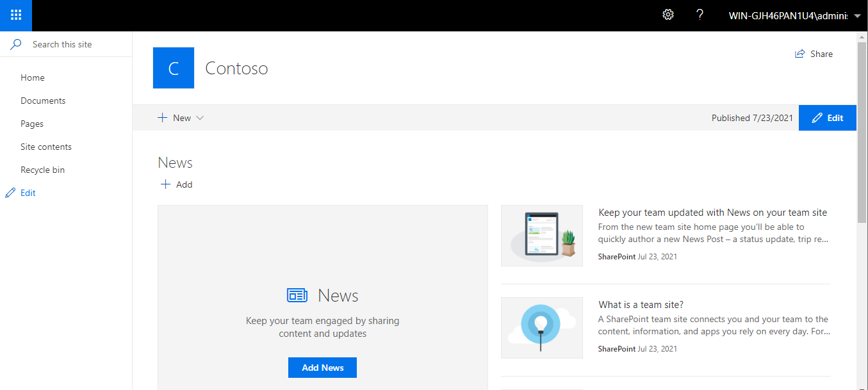Image resolution: width=868 pixels, height=390 pixels.
Task: Open Documents in the left navigation
Action: pyautogui.click(x=43, y=101)
